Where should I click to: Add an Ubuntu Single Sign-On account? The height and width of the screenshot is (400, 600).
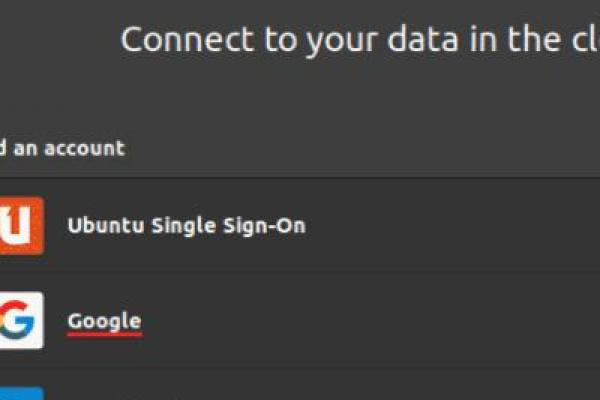coord(300,225)
